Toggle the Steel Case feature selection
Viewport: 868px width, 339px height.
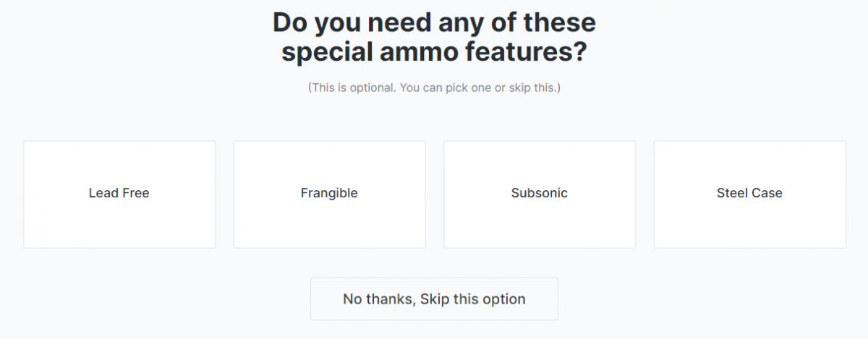coord(749,194)
